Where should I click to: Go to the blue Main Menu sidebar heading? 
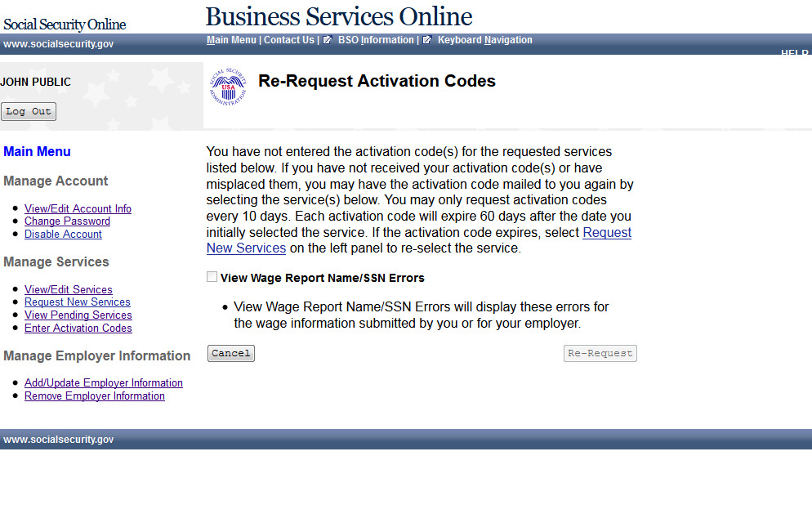point(37,152)
